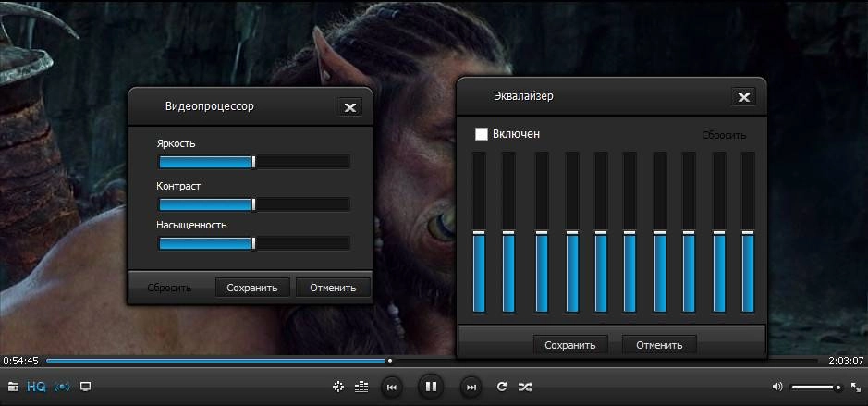
Task: Adjust the fourth equalizer band slider
Action: [x=572, y=233]
